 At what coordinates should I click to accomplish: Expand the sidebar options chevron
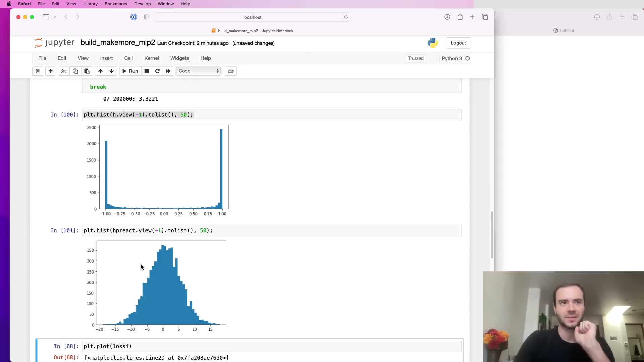pyautogui.click(x=55, y=17)
